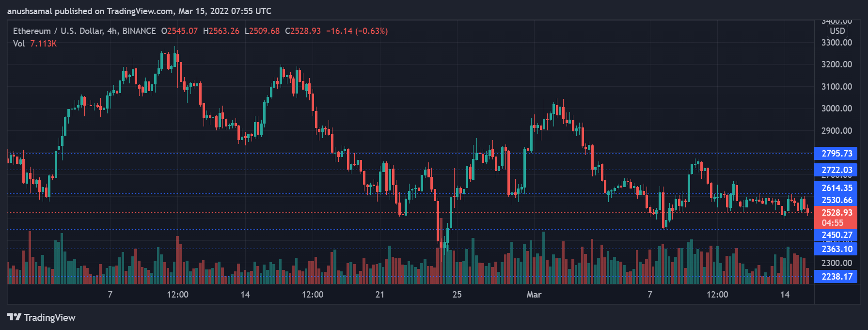Select the red 2528.93 current price label

(x=836, y=213)
